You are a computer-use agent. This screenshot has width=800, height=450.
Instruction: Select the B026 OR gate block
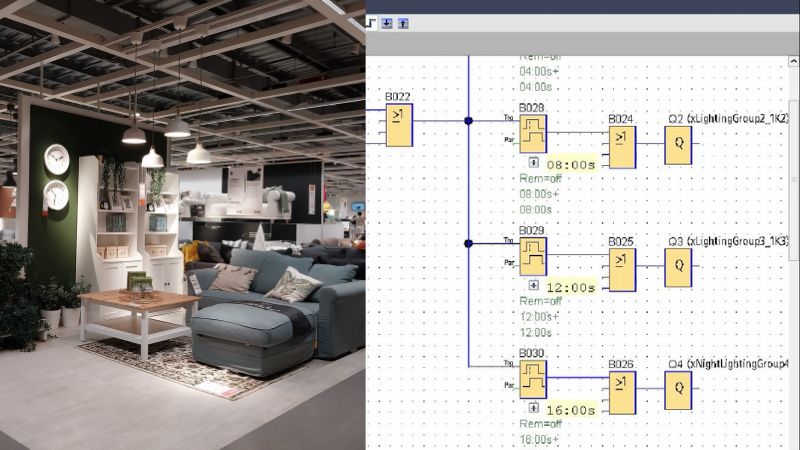point(622,393)
